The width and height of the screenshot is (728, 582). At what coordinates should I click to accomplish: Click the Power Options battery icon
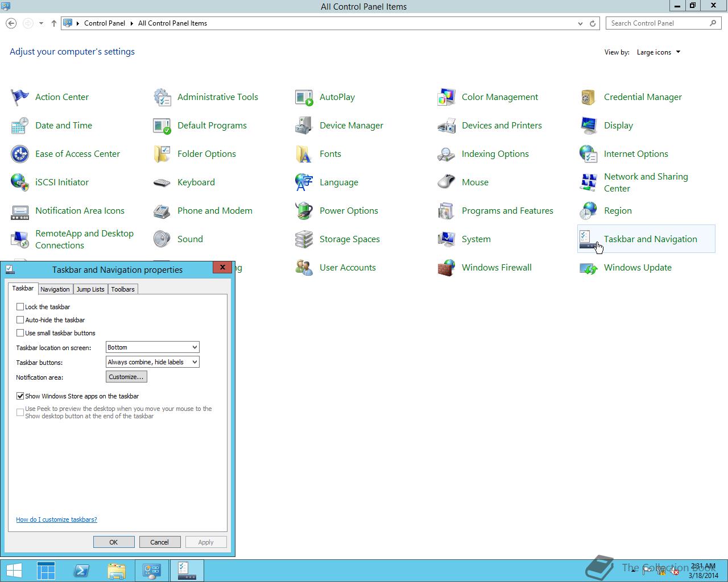point(304,211)
